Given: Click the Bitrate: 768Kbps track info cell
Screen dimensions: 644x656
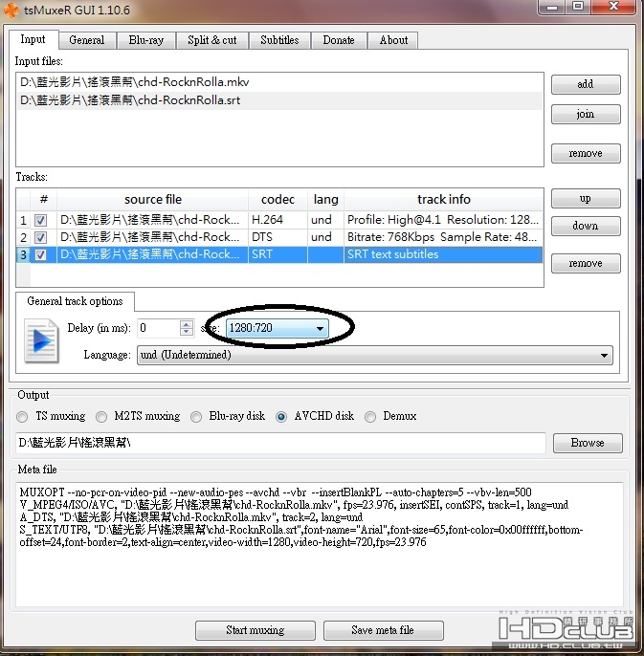Looking at the screenshot, I should point(443,237).
